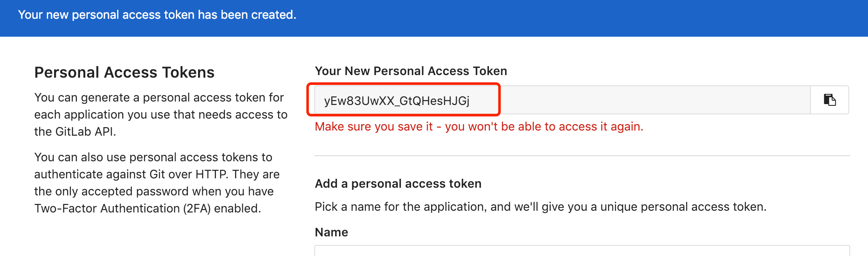This screenshot has width=868, height=256.
Task: Focus the Name input field
Action: [582, 251]
